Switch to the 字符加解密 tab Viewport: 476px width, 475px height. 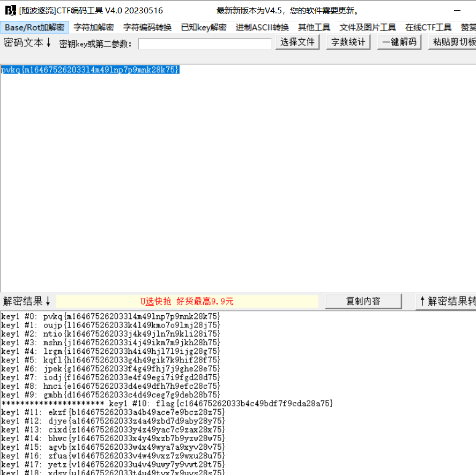(93, 27)
